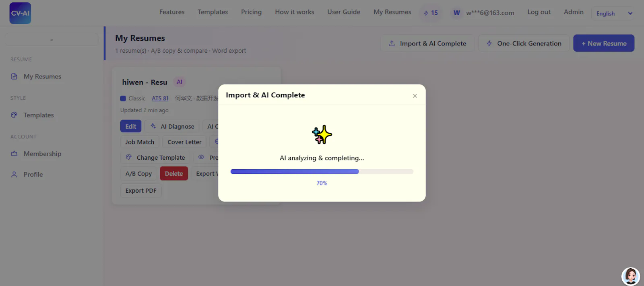Run AI Diagnose on the resume

(x=172, y=126)
